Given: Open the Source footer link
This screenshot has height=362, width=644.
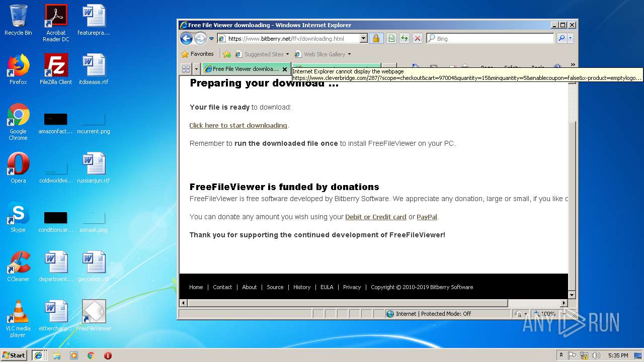Looking at the screenshot, I should point(275,287).
